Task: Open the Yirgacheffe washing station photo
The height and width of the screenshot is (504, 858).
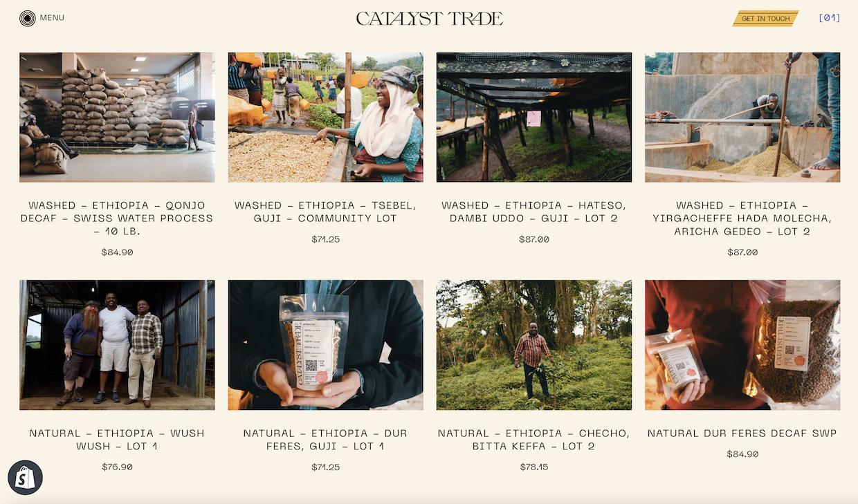Action: pos(742,117)
